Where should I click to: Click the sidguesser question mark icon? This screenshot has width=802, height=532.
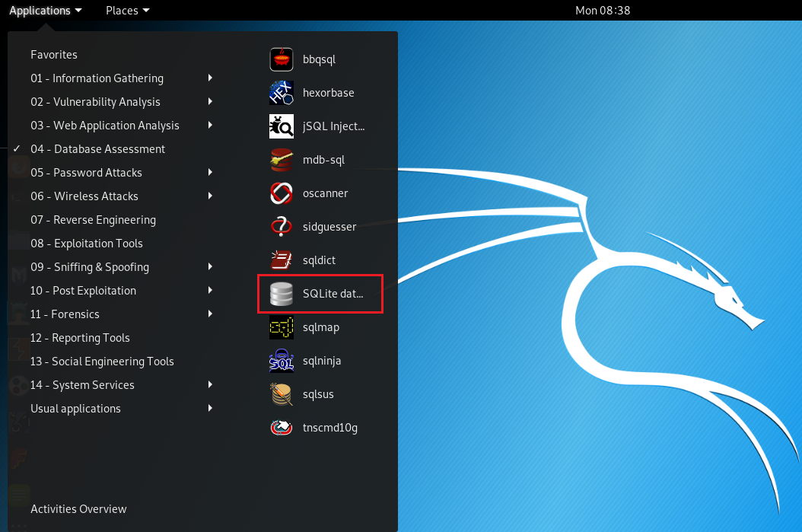point(282,227)
